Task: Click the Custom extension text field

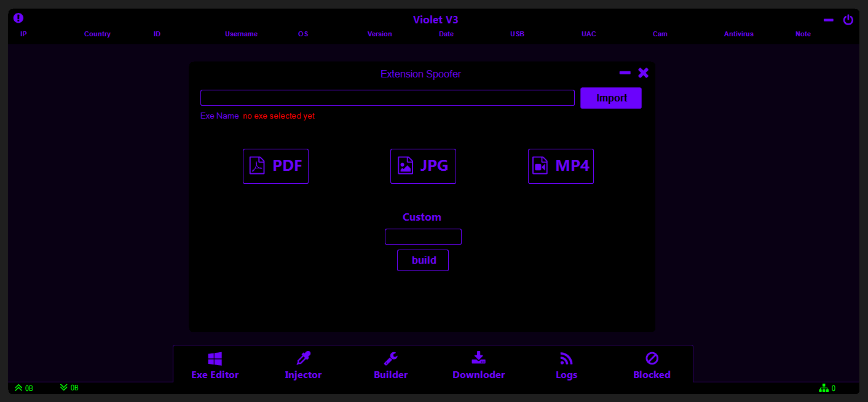Action: pyautogui.click(x=423, y=237)
